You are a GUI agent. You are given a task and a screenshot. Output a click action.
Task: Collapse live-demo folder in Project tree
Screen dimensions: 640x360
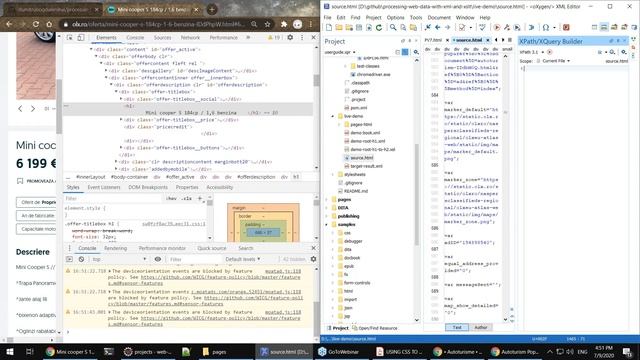333,116
